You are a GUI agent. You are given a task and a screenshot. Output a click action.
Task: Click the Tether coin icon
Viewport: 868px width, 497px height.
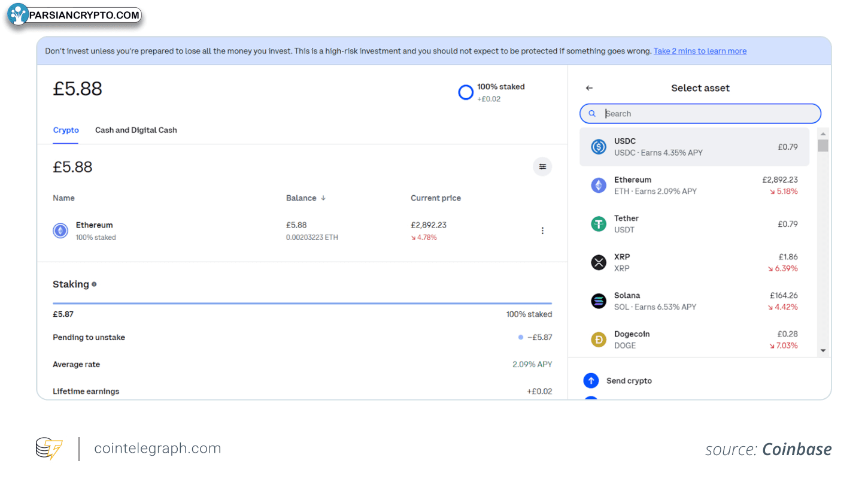pyautogui.click(x=599, y=224)
